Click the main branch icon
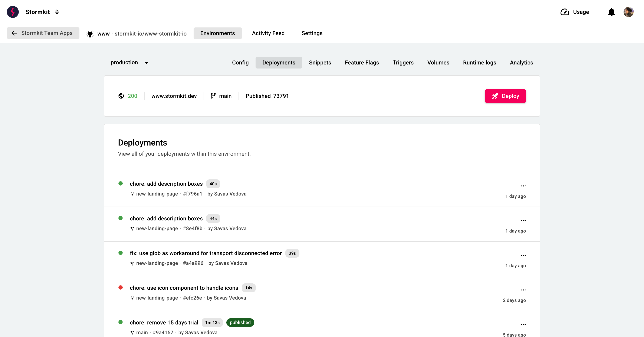The image size is (644, 337). point(213,96)
